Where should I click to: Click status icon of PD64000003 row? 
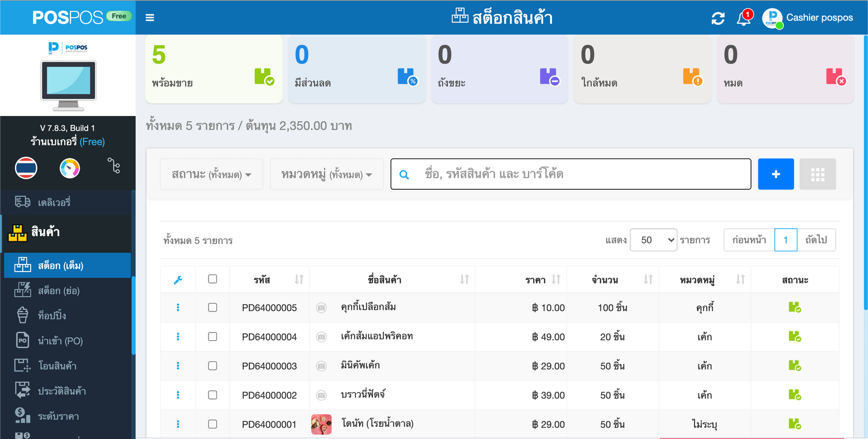pos(795,366)
